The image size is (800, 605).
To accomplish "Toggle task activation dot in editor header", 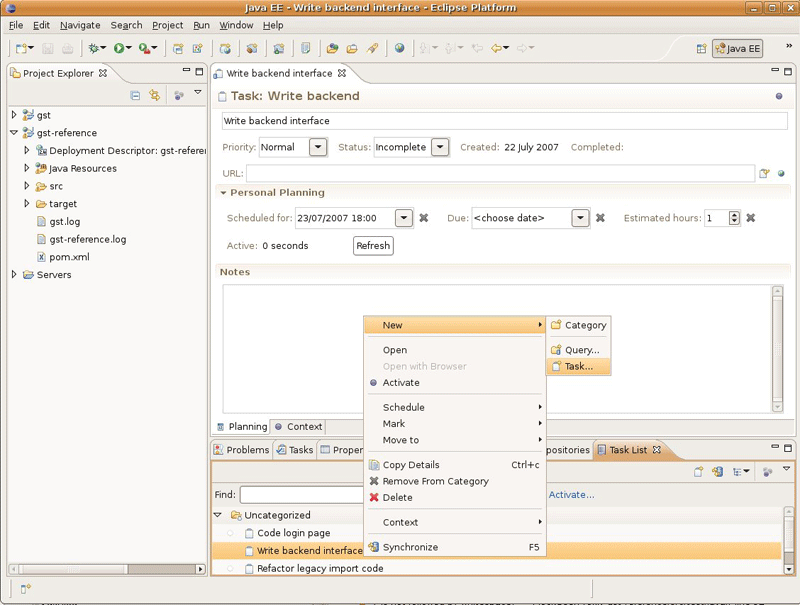I will 779,96.
